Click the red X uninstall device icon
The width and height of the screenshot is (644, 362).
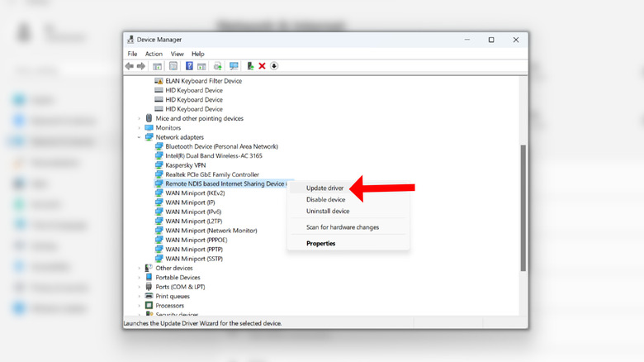[x=262, y=66]
